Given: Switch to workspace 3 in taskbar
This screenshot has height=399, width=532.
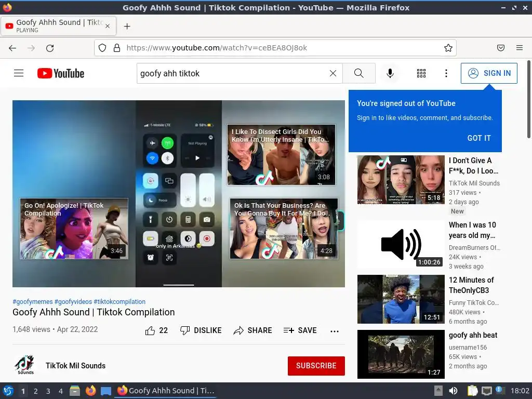Looking at the screenshot, I should [48, 391].
